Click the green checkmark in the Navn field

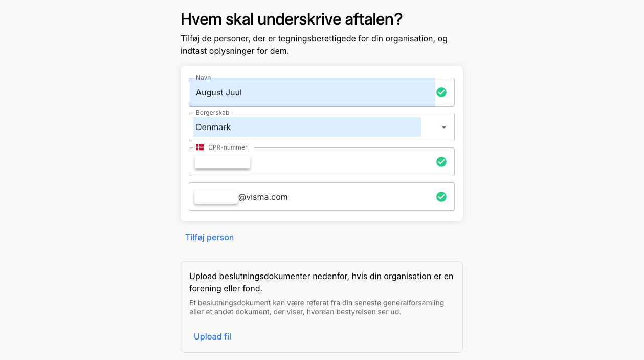441,92
